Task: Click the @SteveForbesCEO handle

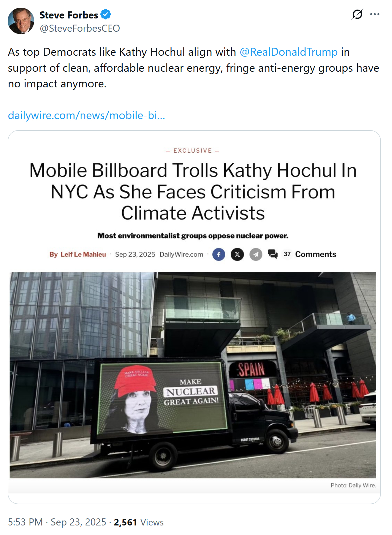Action: click(80, 28)
